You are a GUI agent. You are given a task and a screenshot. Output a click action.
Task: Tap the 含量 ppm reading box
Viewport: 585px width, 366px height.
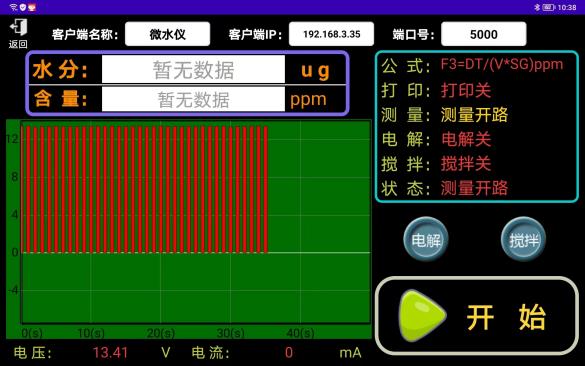pyautogui.click(x=193, y=99)
